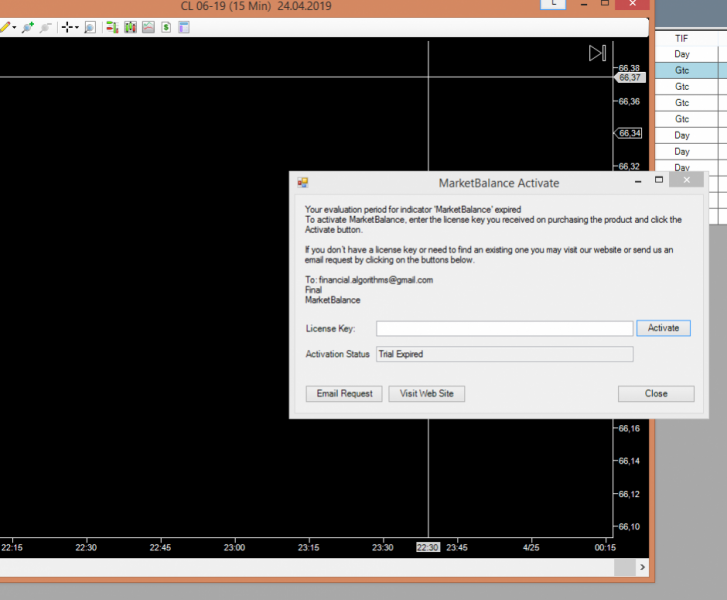
Task: Expand the drawing tools dropdown arrow
Action: [14, 27]
